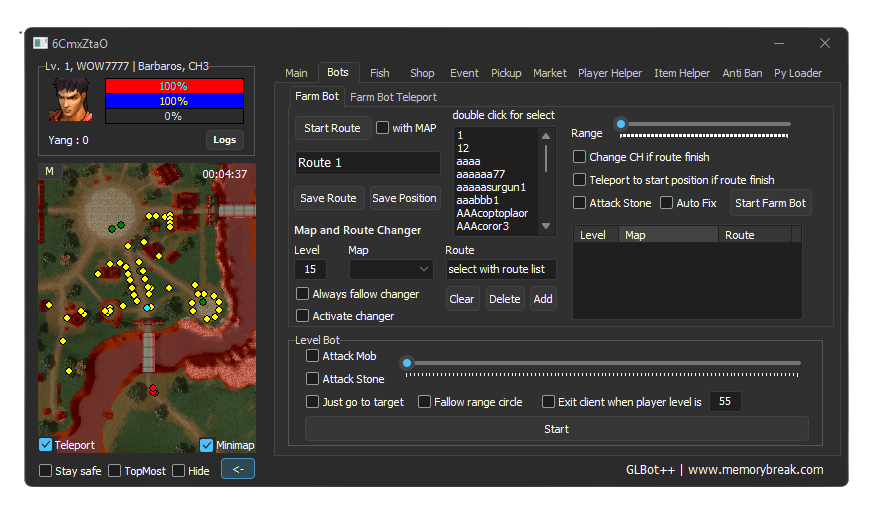879x508 pixels.
Task: Enable Just go to target
Action: point(312,402)
